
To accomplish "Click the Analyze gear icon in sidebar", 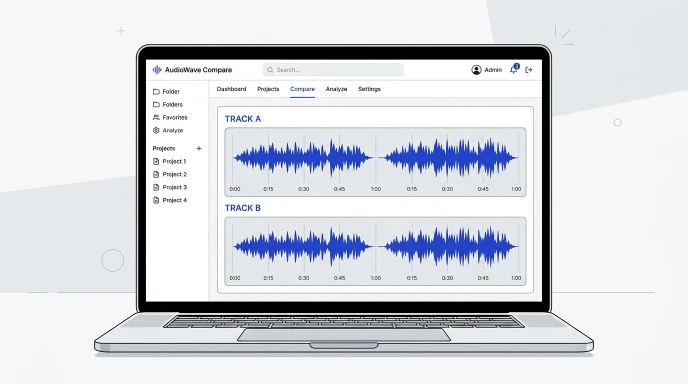I will (156, 130).
